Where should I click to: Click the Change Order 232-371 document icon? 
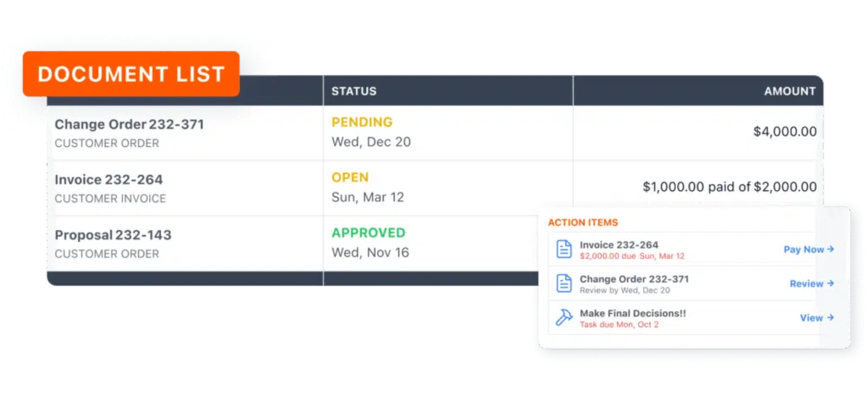(x=564, y=283)
